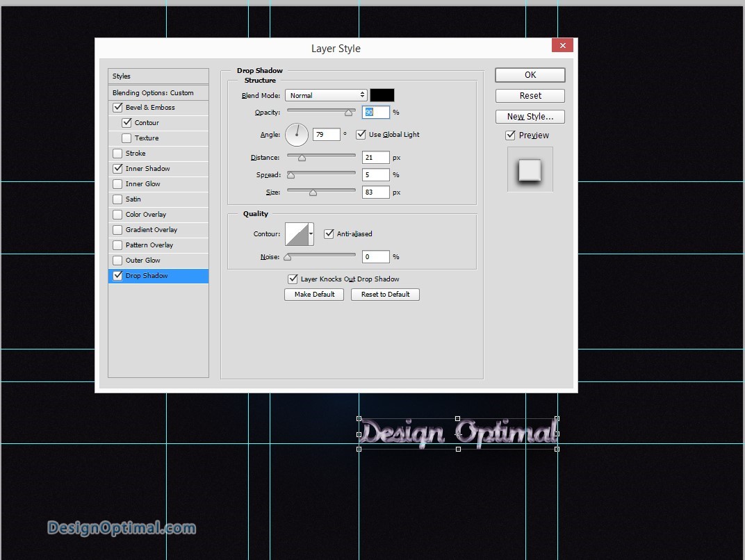Click Reset to Default button

pos(385,295)
